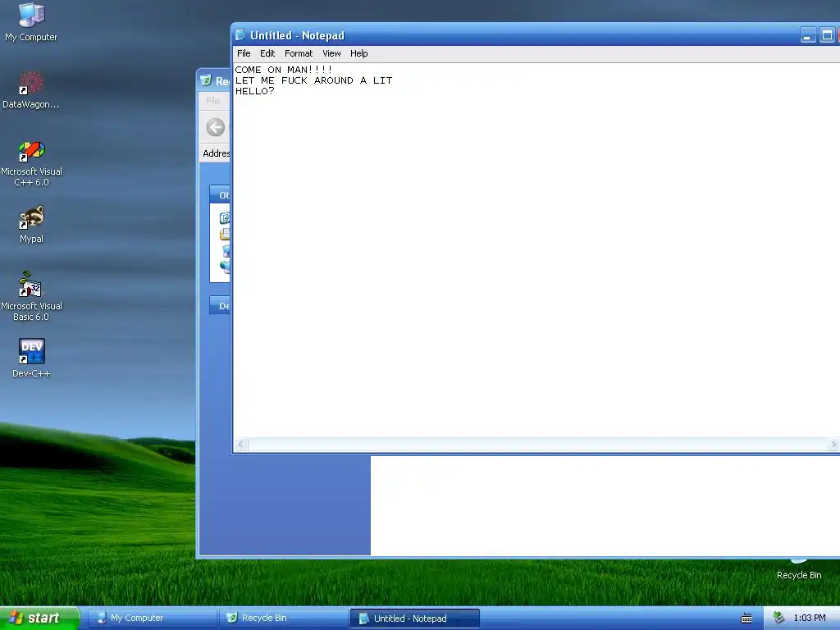Open the Help menu in Notepad
This screenshot has width=840, height=630.
pyautogui.click(x=359, y=53)
